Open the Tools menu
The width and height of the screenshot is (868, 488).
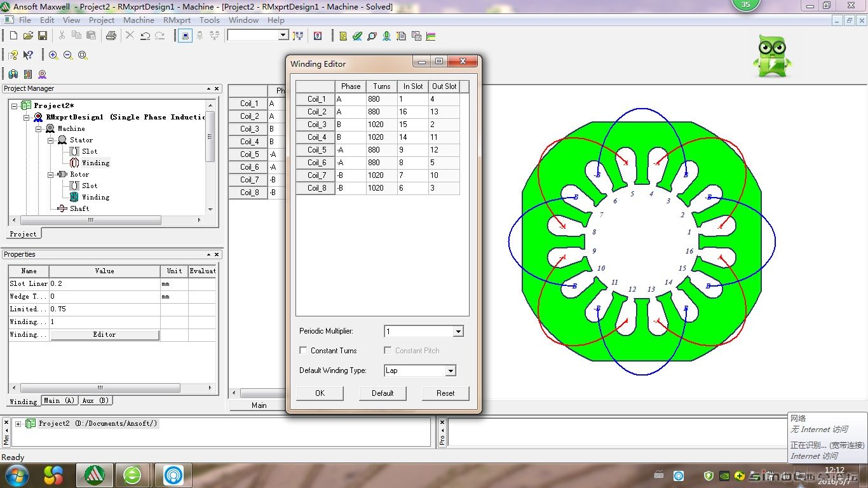pyautogui.click(x=209, y=20)
